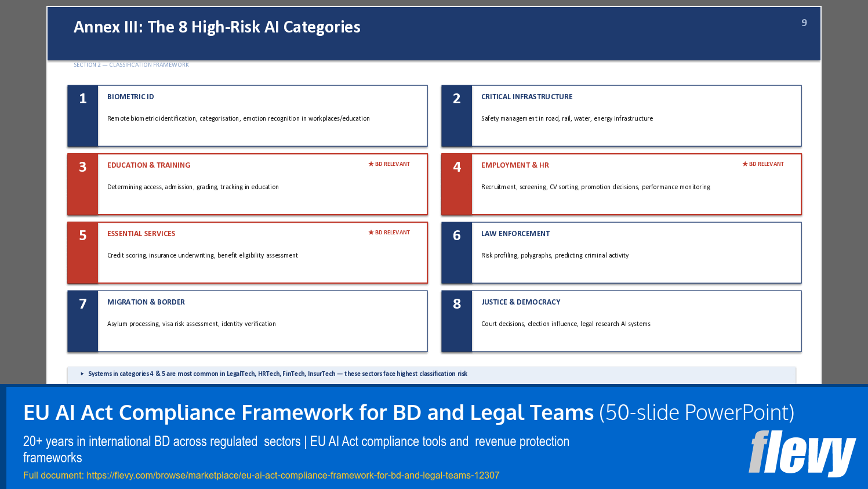Click the recruitment, screening, CV sorting description
Image resolution: width=868 pixels, height=489 pixels.
point(595,187)
